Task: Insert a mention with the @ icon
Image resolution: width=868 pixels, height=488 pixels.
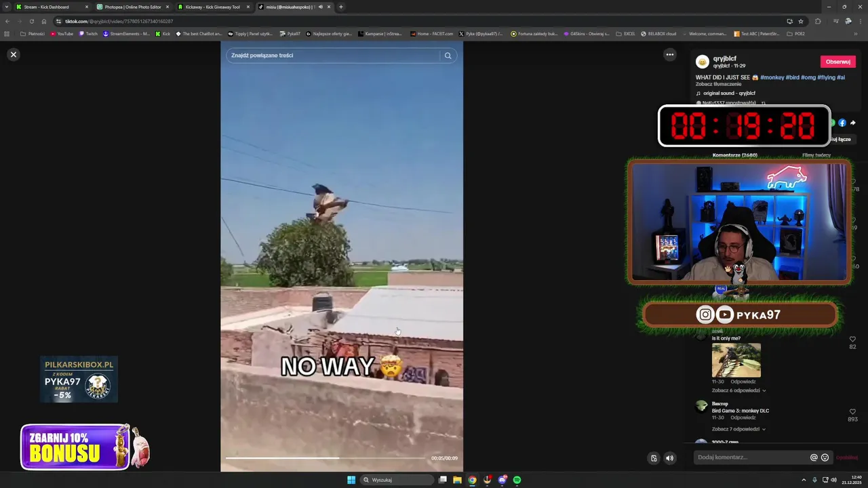Action: 814,457
